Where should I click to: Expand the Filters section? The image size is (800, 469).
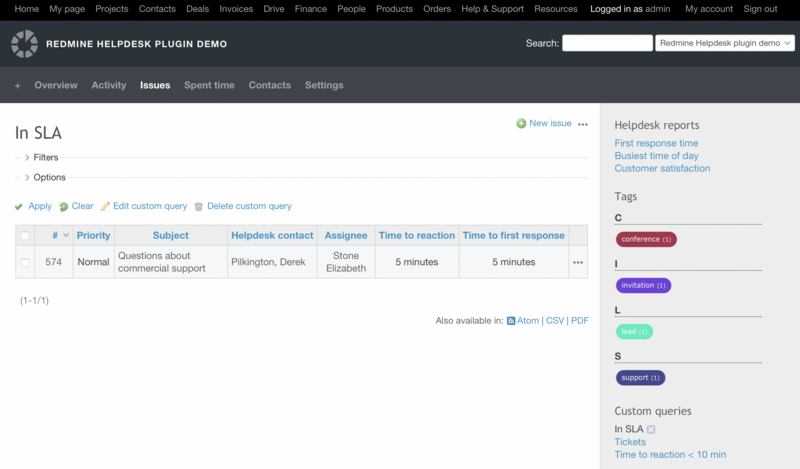click(x=27, y=157)
